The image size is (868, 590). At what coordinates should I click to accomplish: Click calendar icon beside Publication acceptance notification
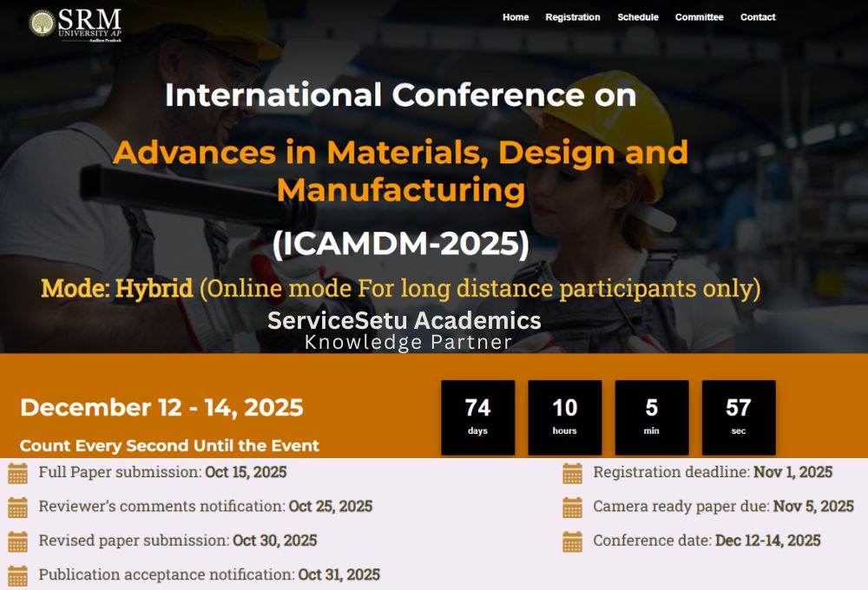coord(17,575)
